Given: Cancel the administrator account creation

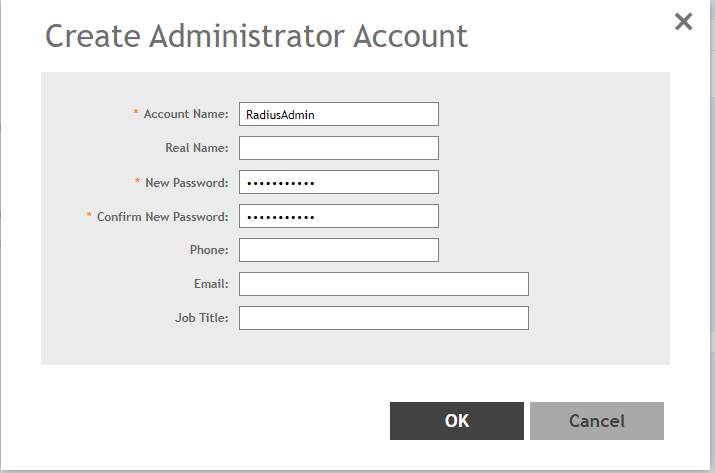Looking at the screenshot, I should point(596,421).
